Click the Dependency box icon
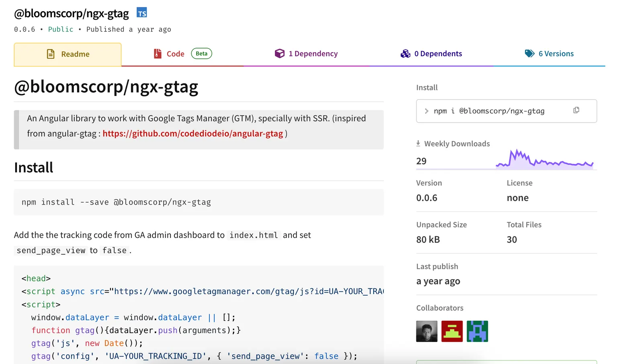The image size is (643, 364). (279, 53)
